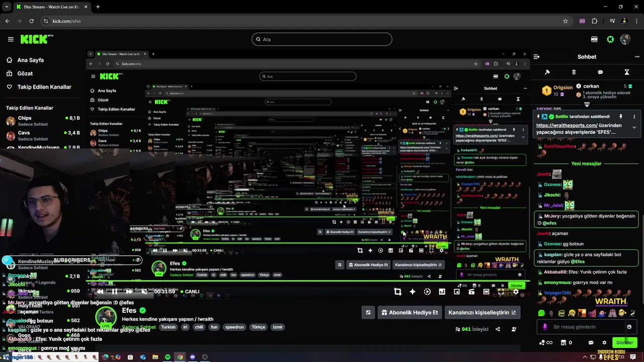Focus the Bir mesaj gönderin field
This screenshot has width=644, height=362.
[587, 327]
